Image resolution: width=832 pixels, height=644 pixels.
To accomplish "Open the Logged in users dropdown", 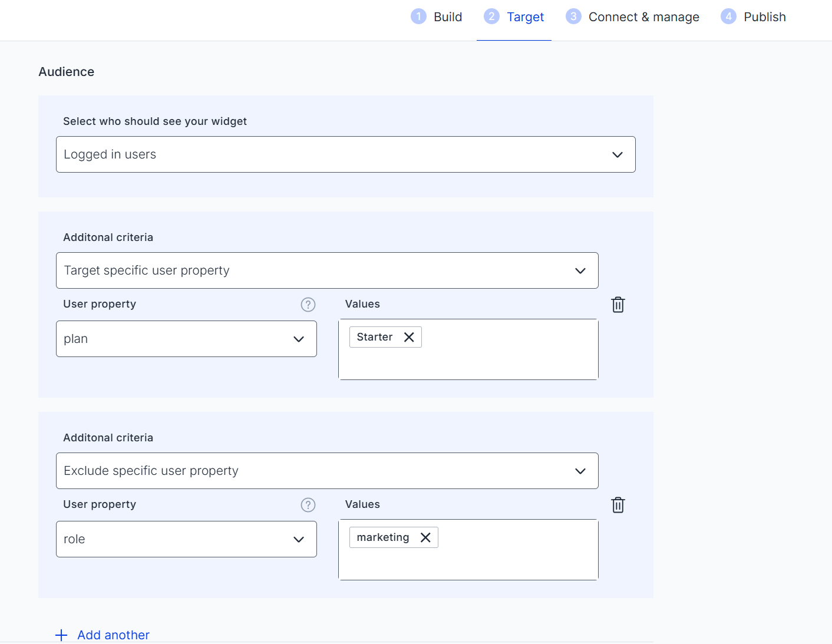I will coord(345,154).
